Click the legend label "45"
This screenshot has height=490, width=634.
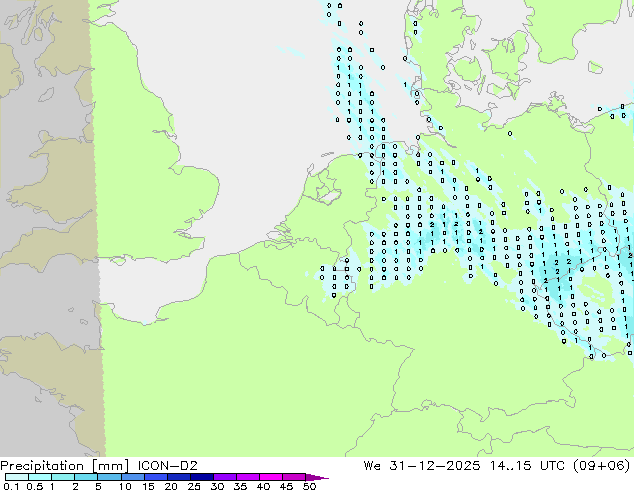pyautogui.click(x=287, y=486)
